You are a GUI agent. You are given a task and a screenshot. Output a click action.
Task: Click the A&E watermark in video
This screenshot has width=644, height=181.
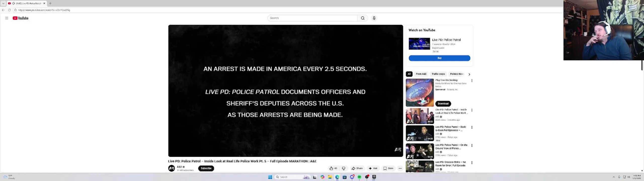(x=398, y=150)
